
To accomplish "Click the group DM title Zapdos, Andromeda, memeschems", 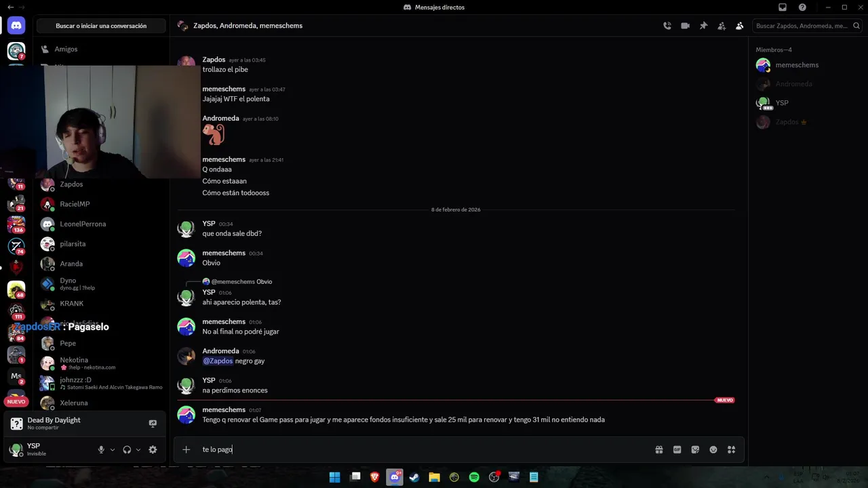I will point(248,26).
